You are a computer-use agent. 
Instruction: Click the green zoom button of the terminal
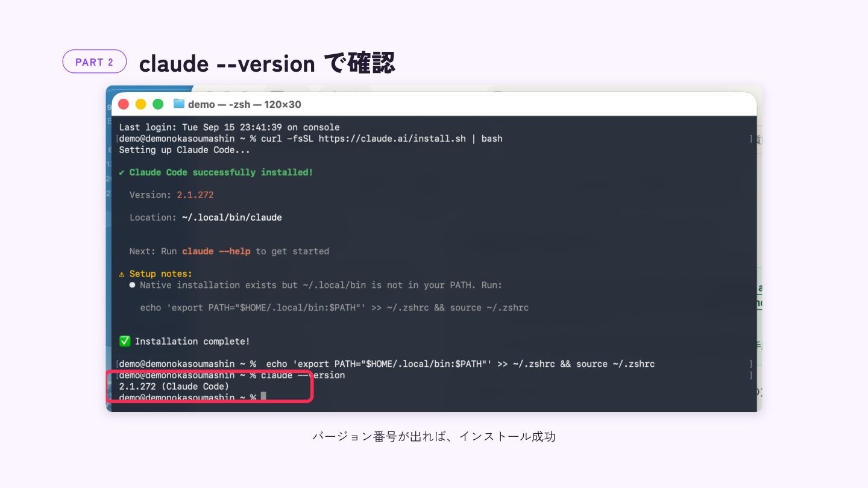pyautogui.click(x=158, y=104)
